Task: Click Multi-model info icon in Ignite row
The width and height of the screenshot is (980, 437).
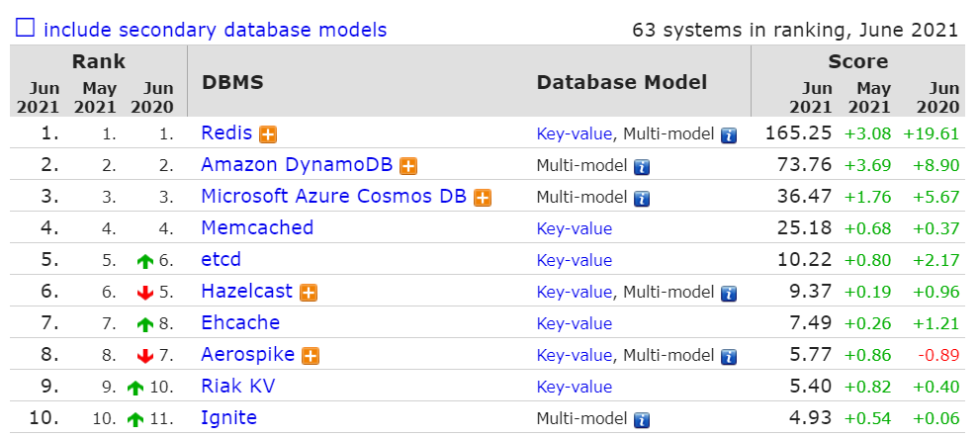Action: click(x=641, y=419)
